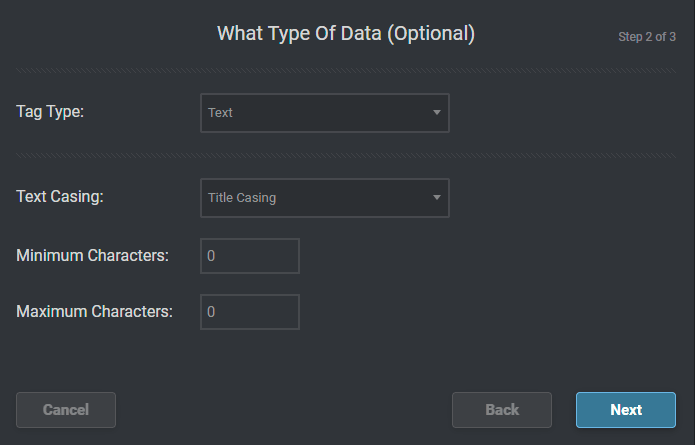This screenshot has height=445, width=695.
Task: Focus the Maximum Characters input field
Action: (x=250, y=312)
